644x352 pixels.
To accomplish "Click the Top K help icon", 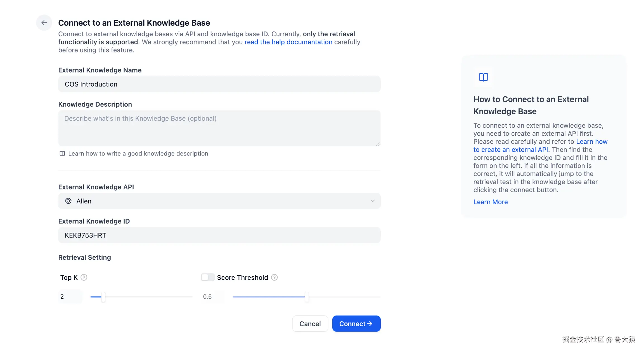I will coord(84,277).
